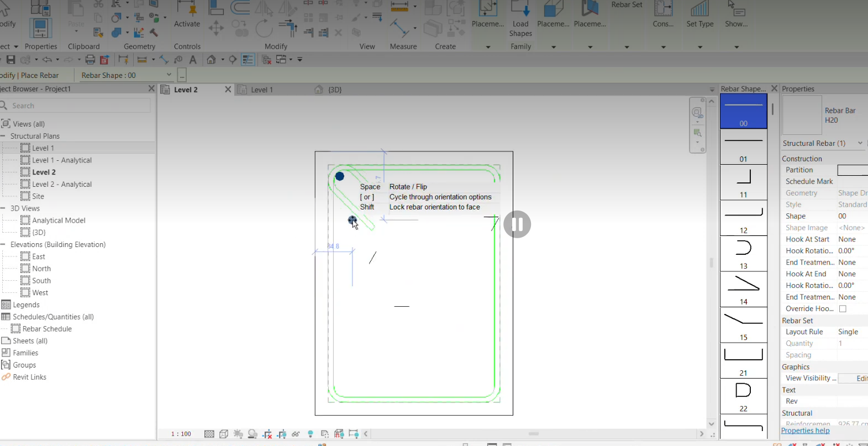868x446 pixels.
Task: Click the View Visibility Edit button
Action: 854,379
